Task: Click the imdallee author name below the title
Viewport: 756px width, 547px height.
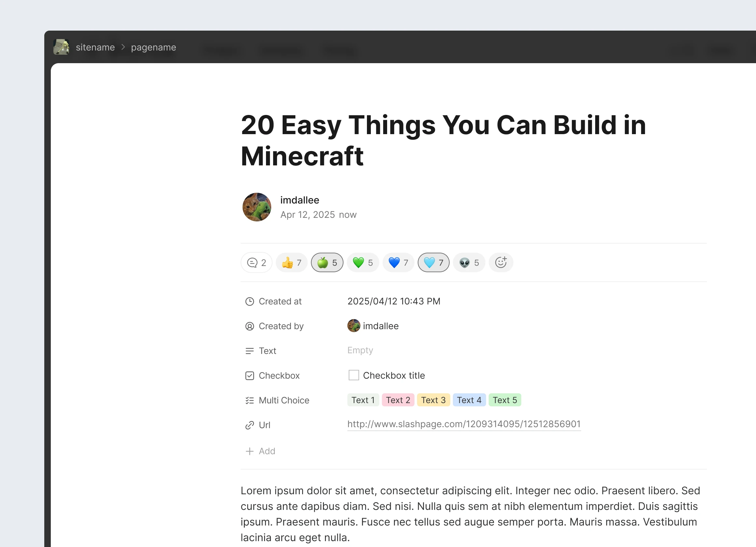Action: pyautogui.click(x=300, y=200)
